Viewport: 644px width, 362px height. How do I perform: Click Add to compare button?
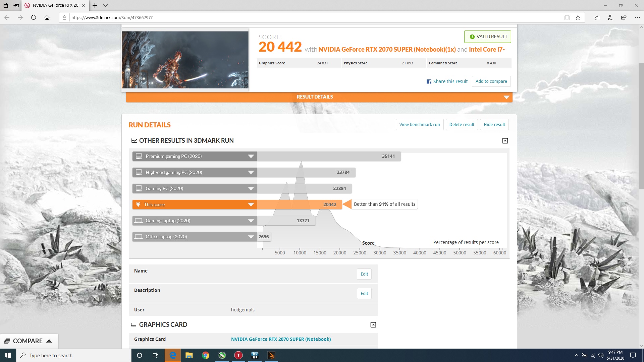click(x=491, y=81)
